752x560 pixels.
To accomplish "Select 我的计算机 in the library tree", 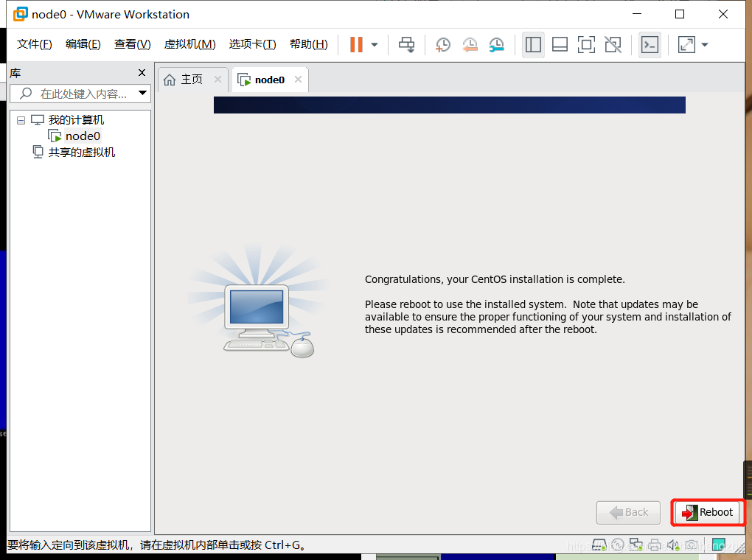I will tap(76, 120).
